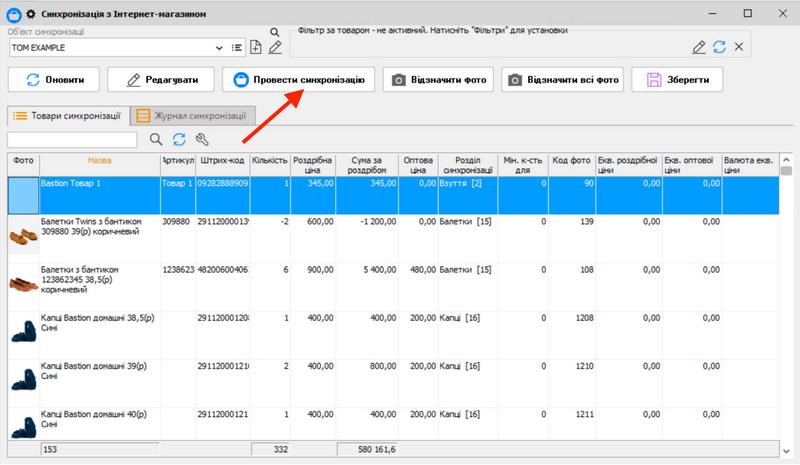Viewport: 800px width, 465px height.
Task: Edit the filter using the pencil icon
Action: click(700, 47)
